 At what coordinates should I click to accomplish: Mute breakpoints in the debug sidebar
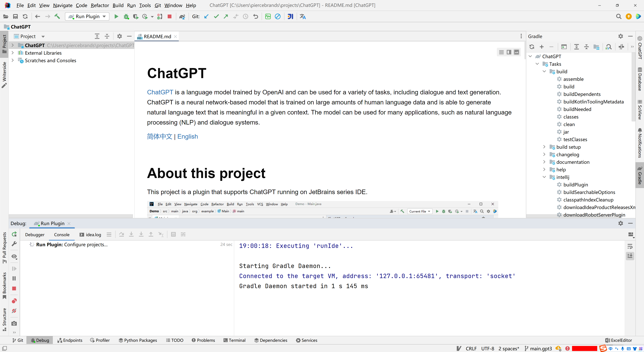click(x=14, y=311)
